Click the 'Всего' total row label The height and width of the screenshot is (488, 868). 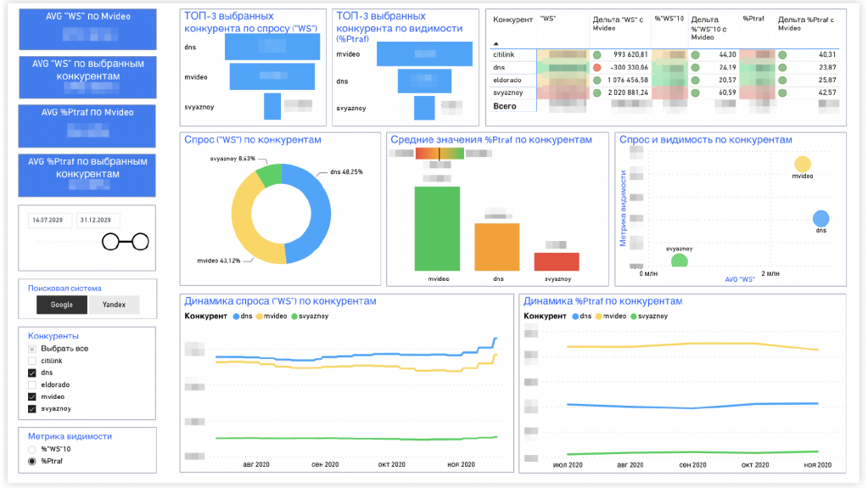click(505, 106)
